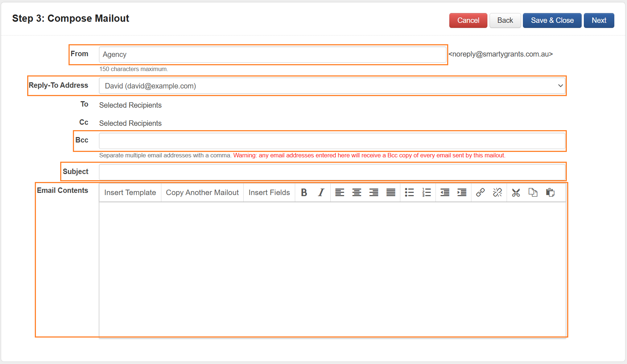Click Copy Another Mailout

pyautogui.click(x=202, y=193)
